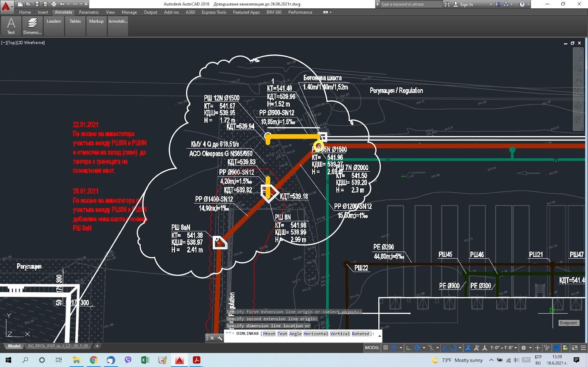This screenshot has height=367, width=588.
Task: Click the Plot printer icon
Action: coord(54,4)
